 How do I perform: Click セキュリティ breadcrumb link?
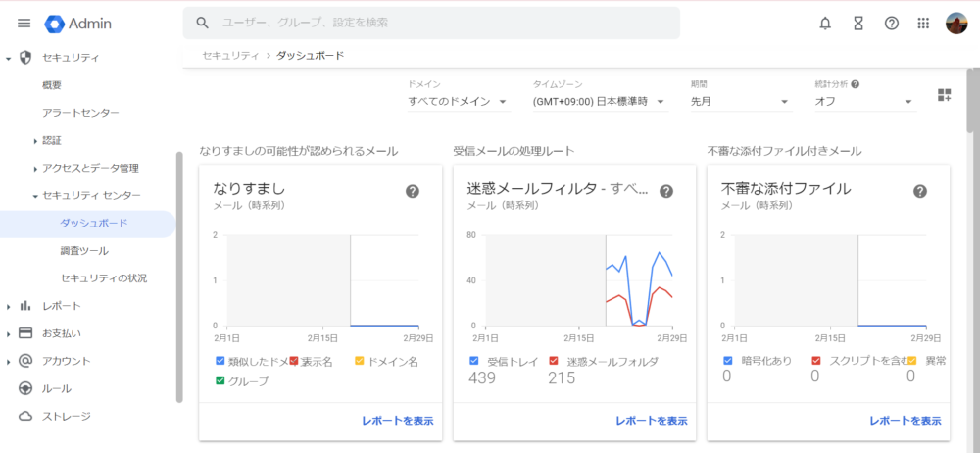(x=230, y=56)
